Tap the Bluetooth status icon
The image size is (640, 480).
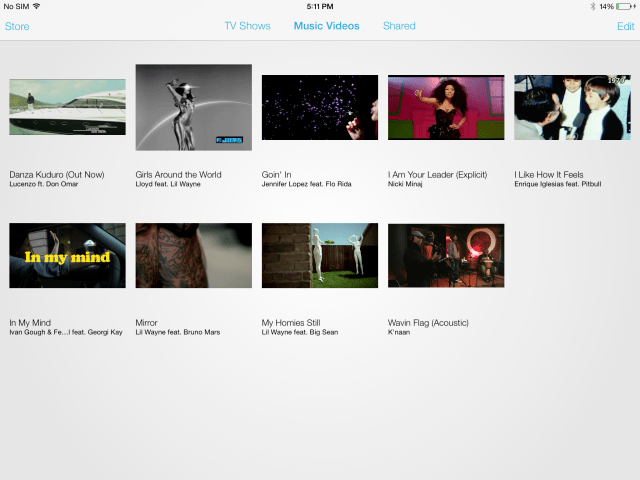593,7
